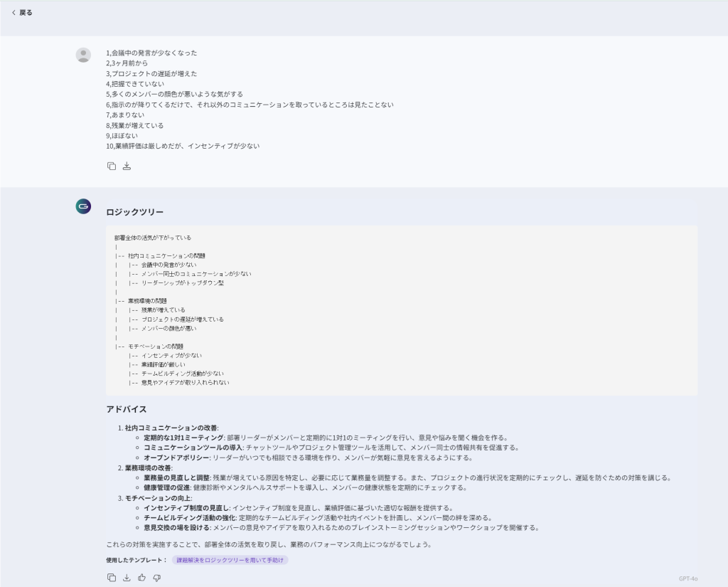Click the 業務環境の問題 tree branch
Image resolution: width=728 pixels, height=587 pixels.
point(147,301)
